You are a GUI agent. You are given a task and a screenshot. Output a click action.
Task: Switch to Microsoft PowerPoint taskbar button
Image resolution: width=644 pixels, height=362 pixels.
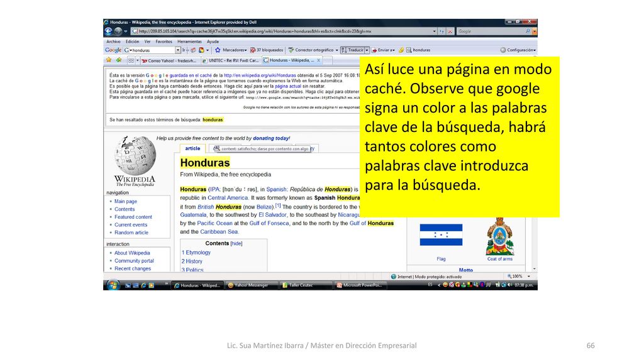tap(360, 285)
